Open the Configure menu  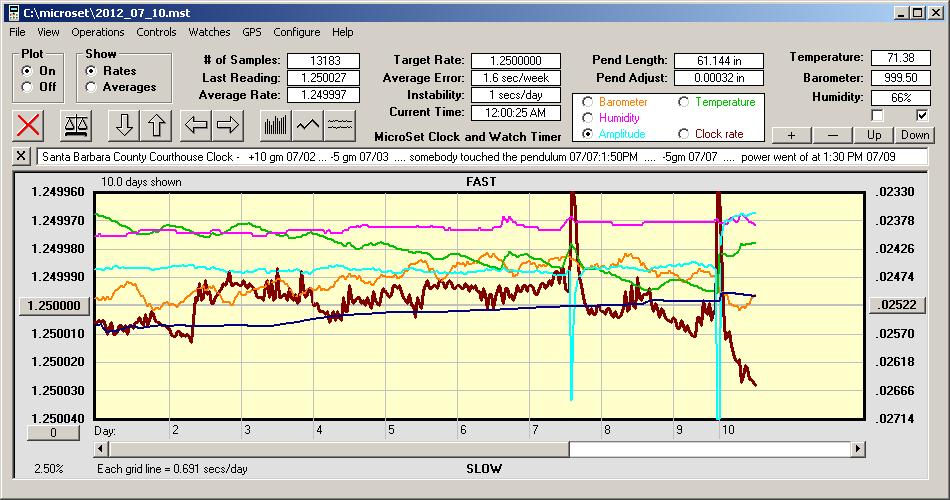(x=297, y=32)
